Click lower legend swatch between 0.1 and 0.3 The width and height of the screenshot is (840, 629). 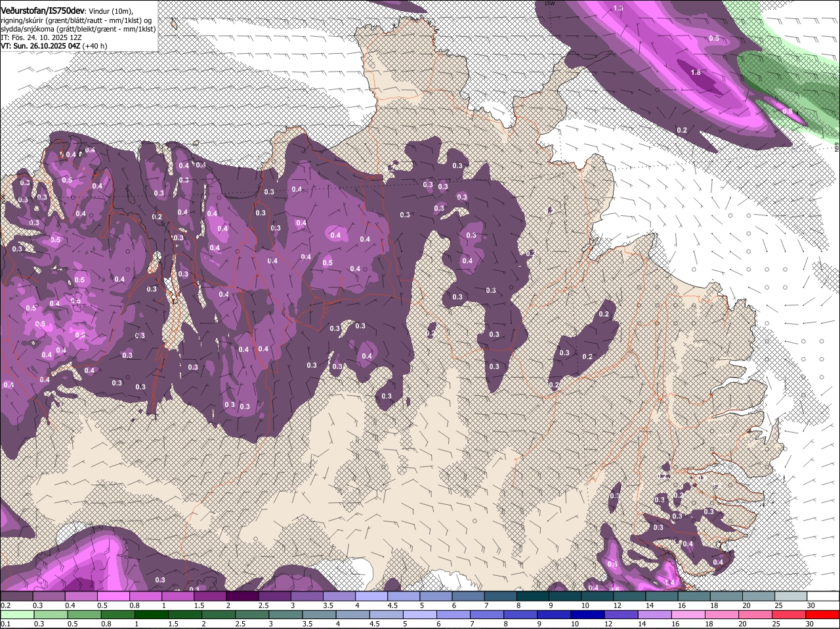click(x=17, y=615)
